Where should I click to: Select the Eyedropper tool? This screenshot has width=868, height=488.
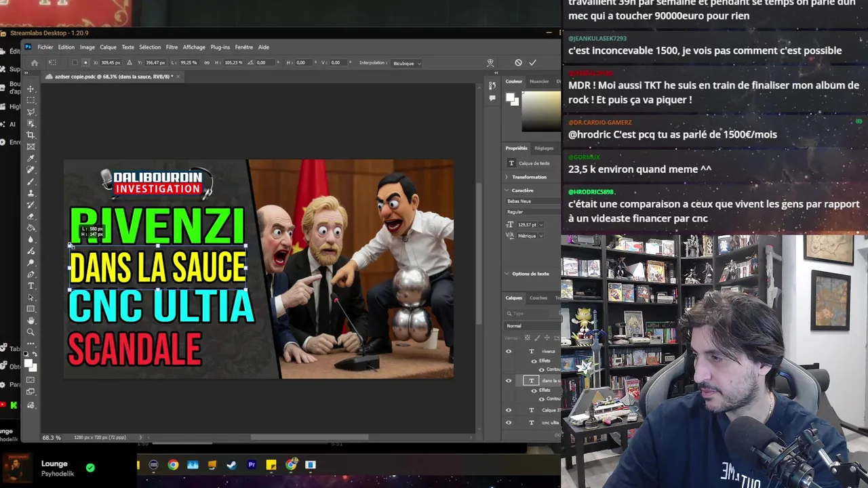coord(31,158)
